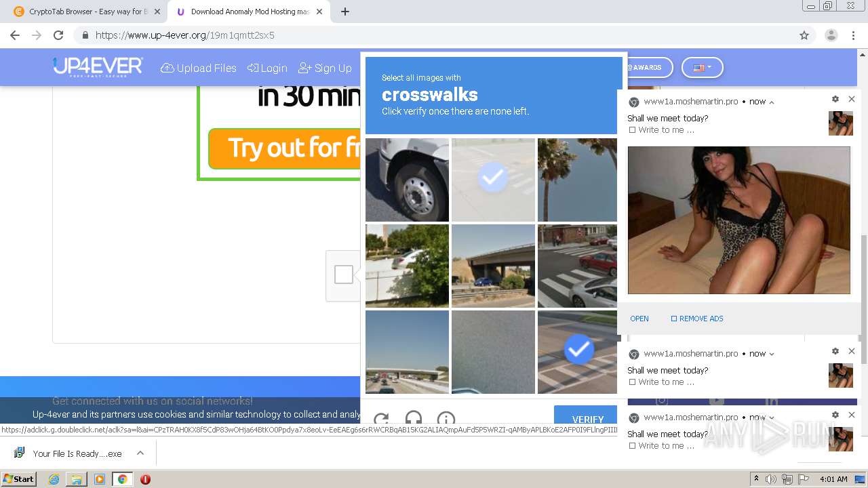Open the network tray icon
The height and width of the screenshot is (488, 868).
coord(787,479)
